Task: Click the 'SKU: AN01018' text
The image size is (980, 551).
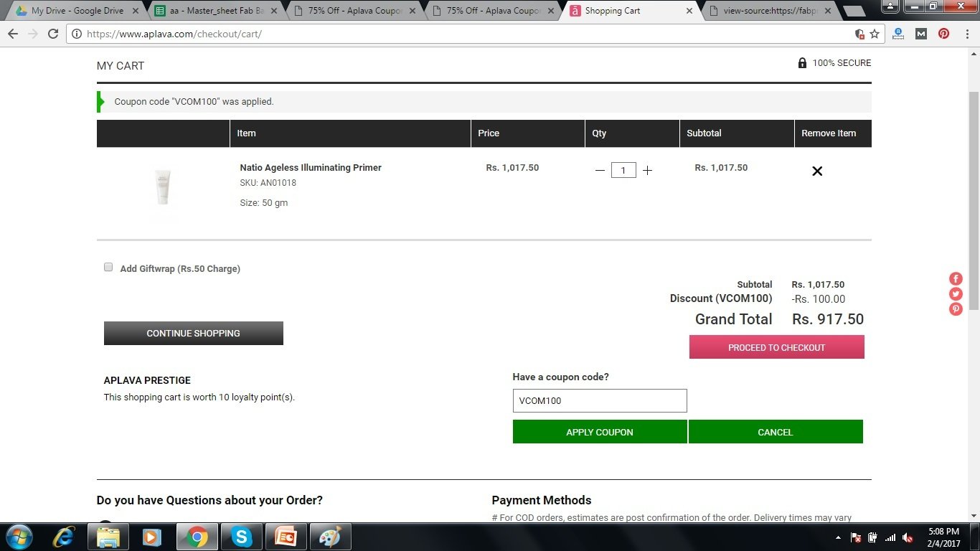Action: (268, 183)
